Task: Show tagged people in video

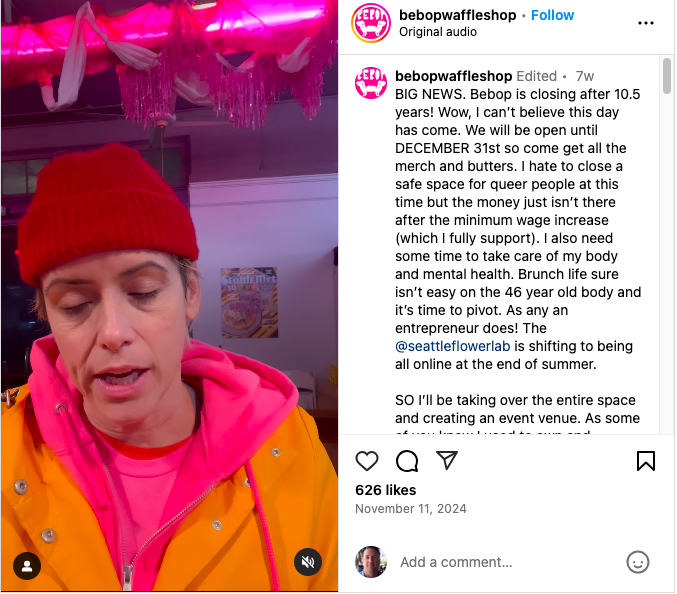Action: coord(27,566)
